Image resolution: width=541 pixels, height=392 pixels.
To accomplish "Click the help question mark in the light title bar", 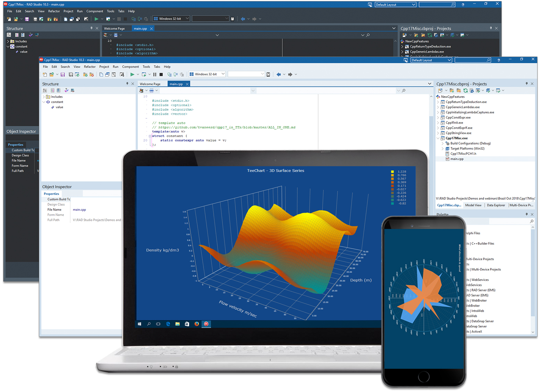I will click(499, 60).
